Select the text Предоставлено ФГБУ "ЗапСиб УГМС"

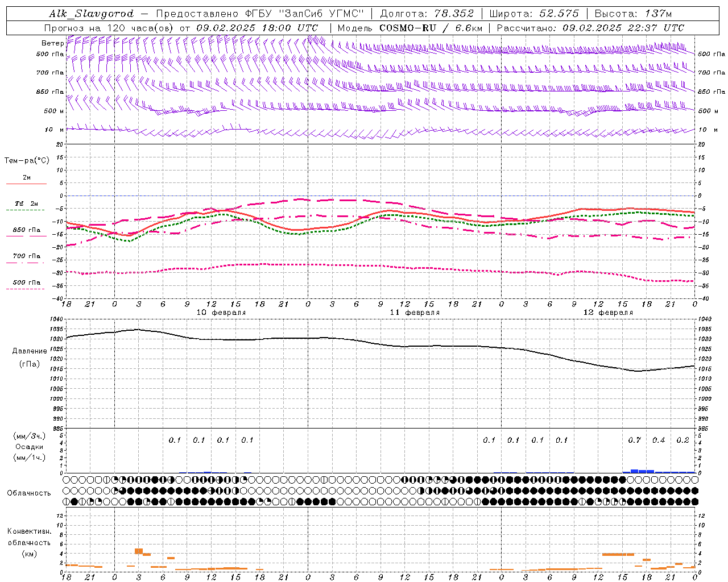point(259,14)
